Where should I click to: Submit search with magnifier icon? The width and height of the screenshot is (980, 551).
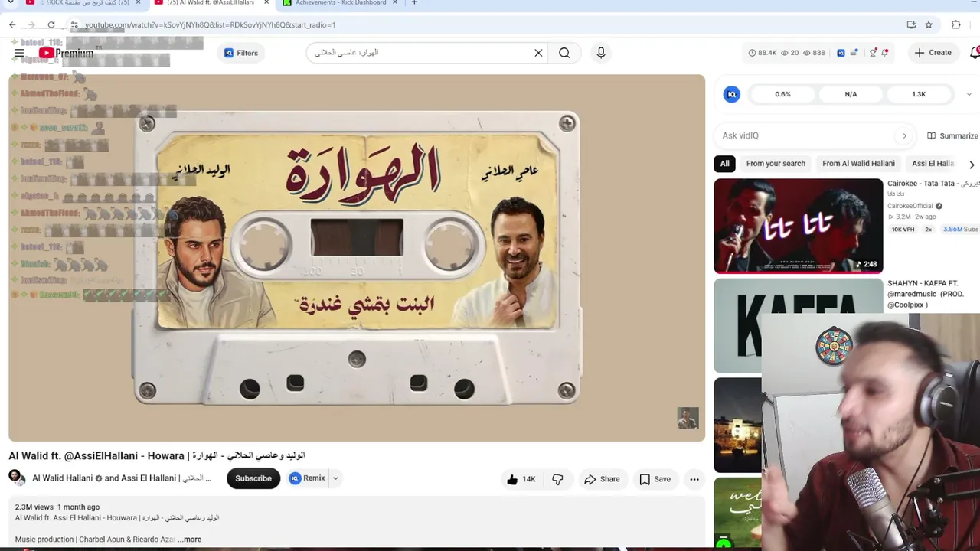pos(564,53)
